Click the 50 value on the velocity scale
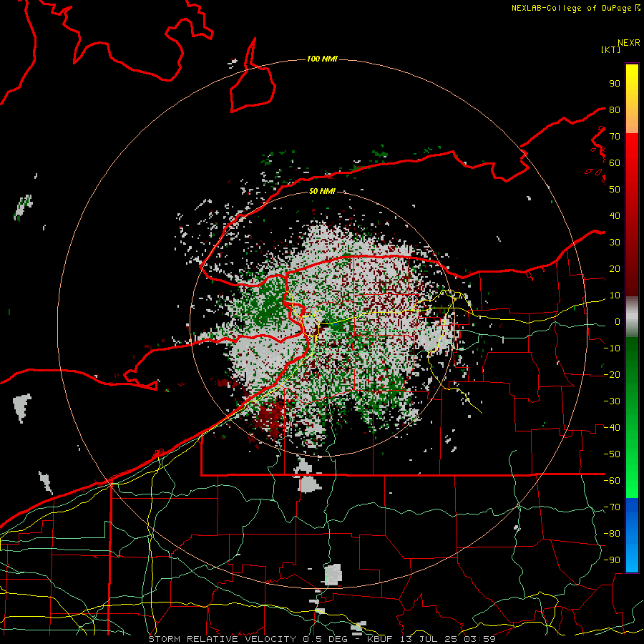 (x=615, y=190)
